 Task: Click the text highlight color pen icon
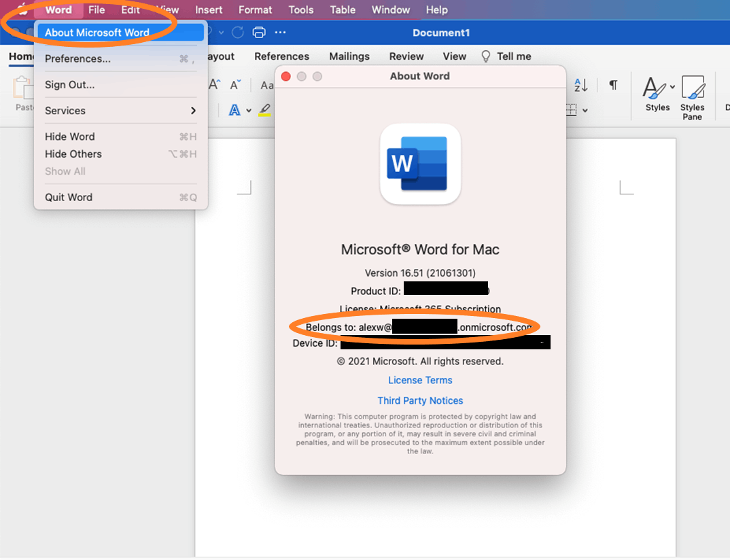[264, 110]
